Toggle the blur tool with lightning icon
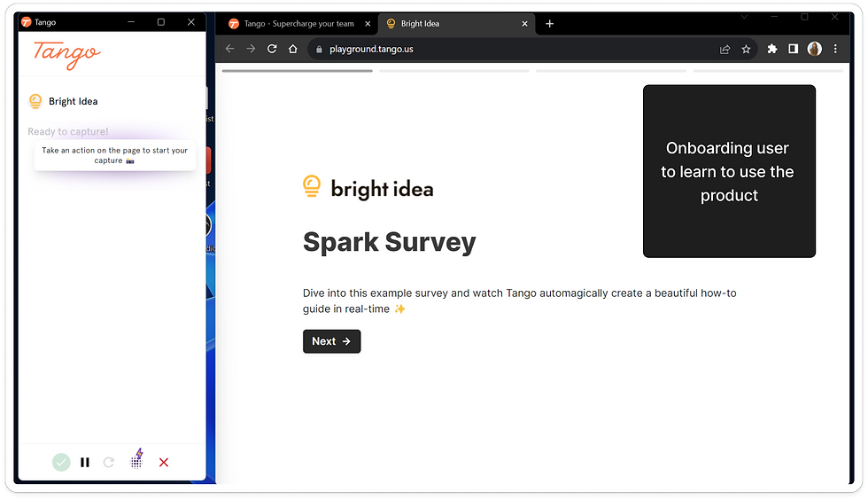Screen dimensions: 868x500 point(136,459)
